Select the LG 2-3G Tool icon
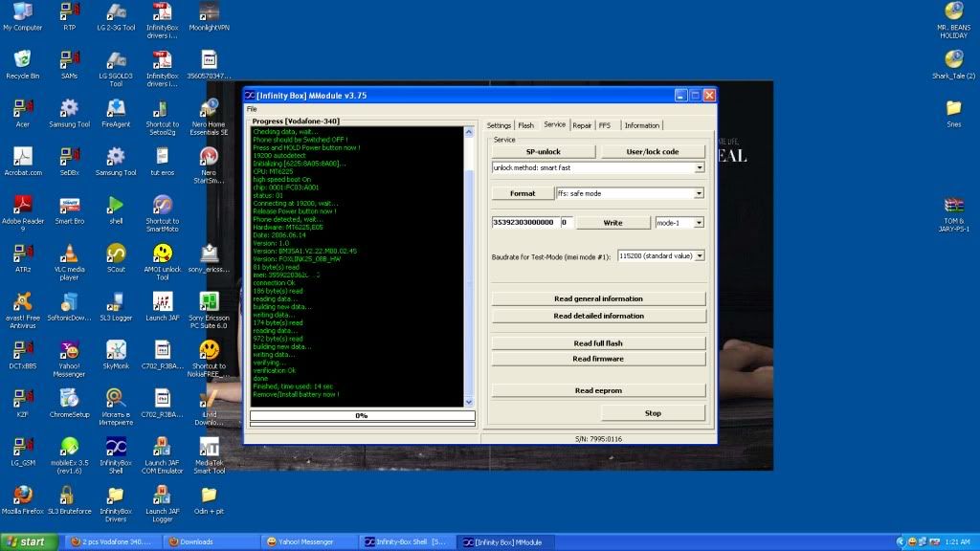The height and width of the screenshot is (551, 980). tap(116, 17)
